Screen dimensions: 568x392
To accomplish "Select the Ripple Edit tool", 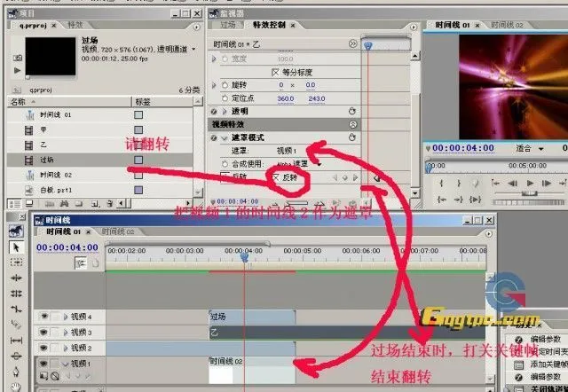I will point(17,277).
